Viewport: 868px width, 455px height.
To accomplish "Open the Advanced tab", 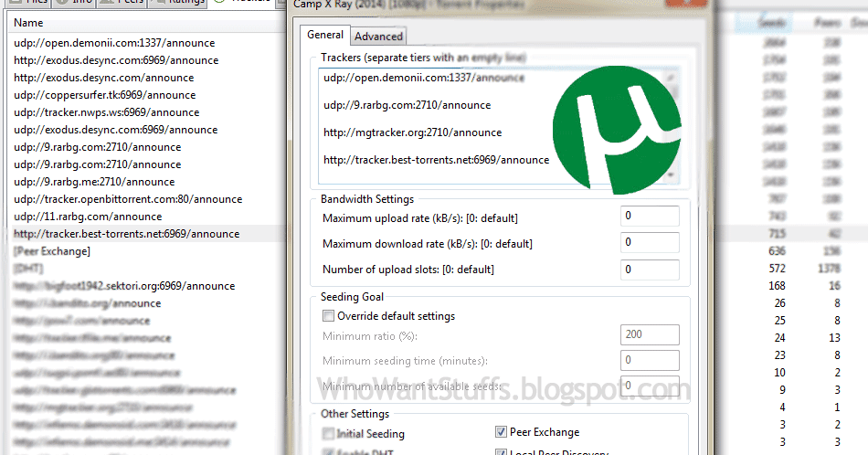I will coord(378,36).
